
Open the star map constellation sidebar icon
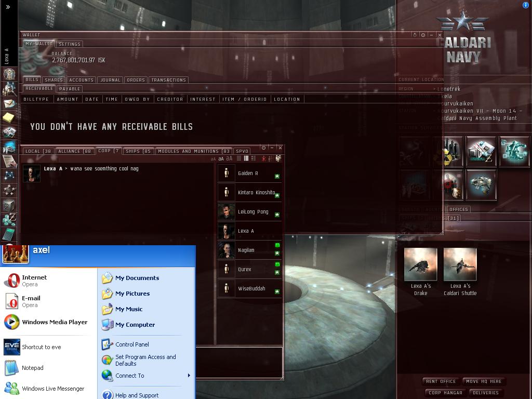pyautogui.click(x=9, y=176)
